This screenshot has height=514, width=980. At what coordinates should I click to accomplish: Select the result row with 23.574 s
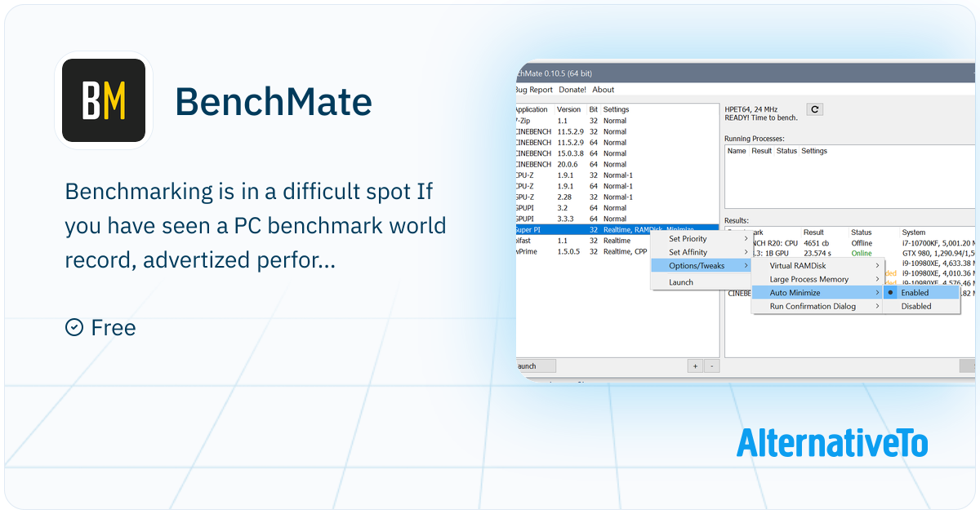point(850,254)
